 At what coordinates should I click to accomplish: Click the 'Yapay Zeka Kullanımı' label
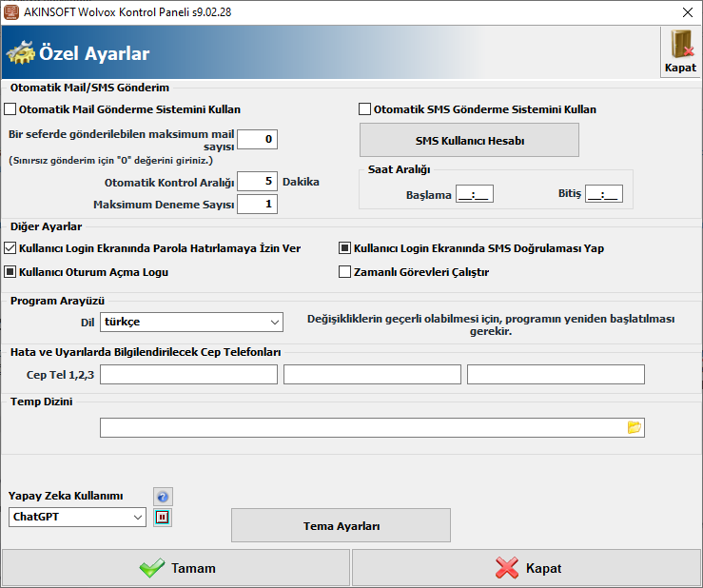click(66, 496)
